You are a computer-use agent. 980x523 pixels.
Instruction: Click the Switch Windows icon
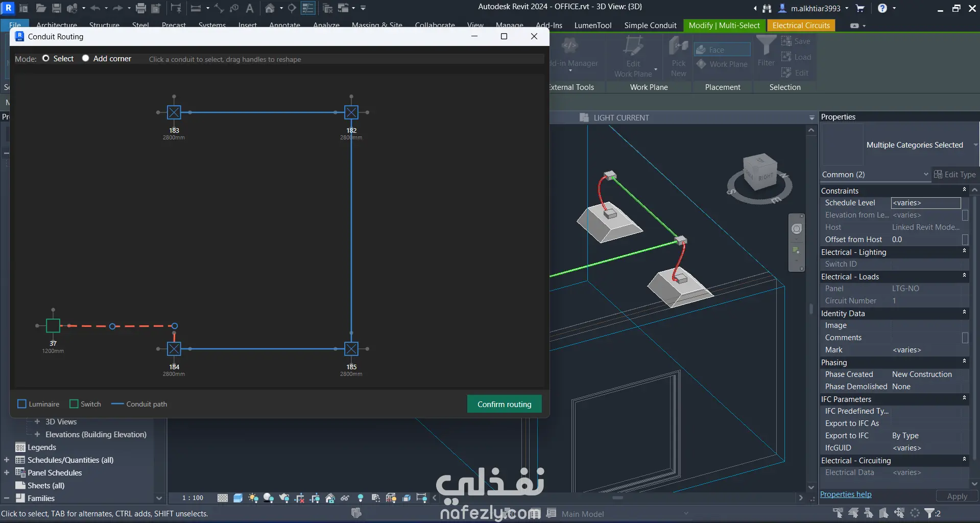coord(343,8)
